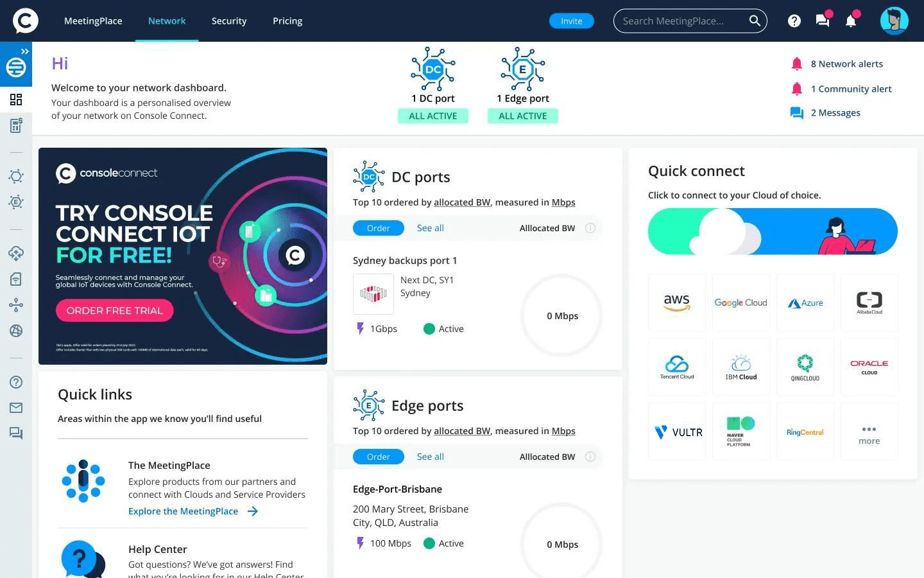Open the user profile avatar menu
Screen dimensions: 924x578
click(894, 21)
